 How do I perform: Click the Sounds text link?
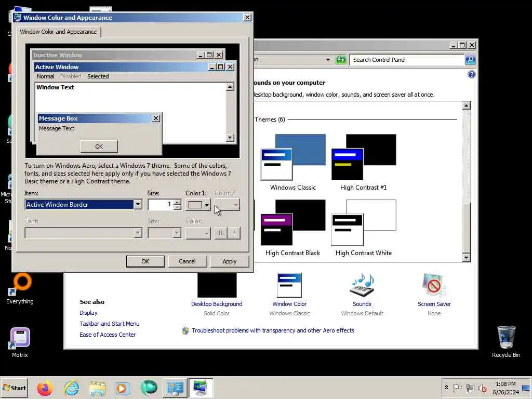(x=362, y=304)
